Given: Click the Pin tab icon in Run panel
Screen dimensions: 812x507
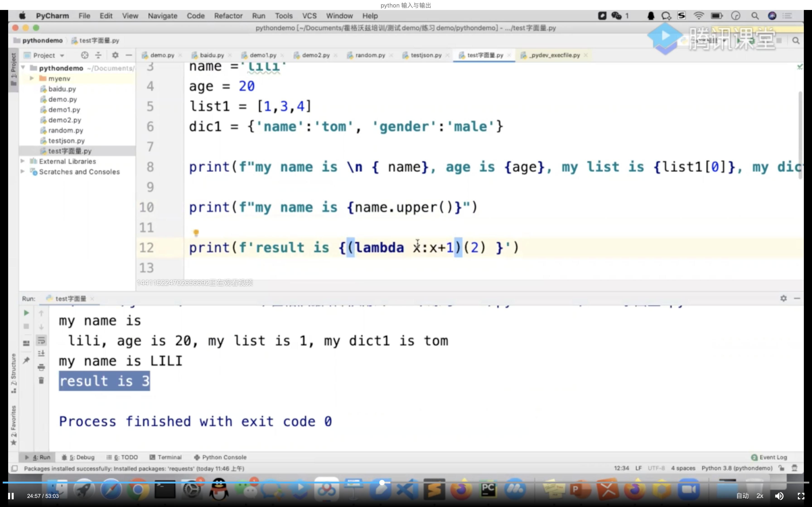Looking at the screenshot, I should (x=26, y=360).
